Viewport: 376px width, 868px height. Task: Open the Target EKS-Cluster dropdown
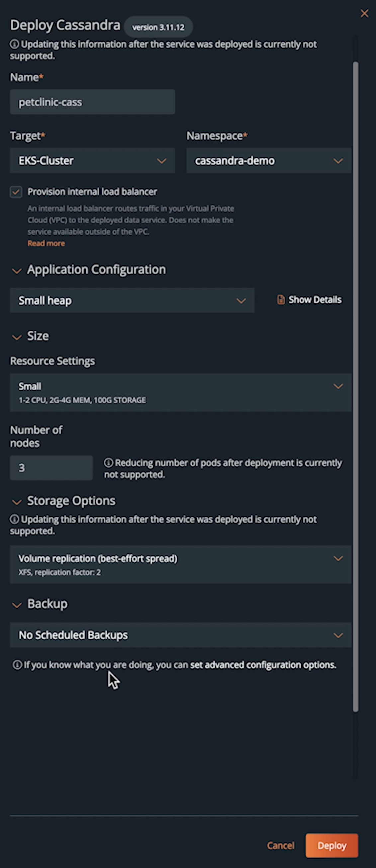coord(92,161)
